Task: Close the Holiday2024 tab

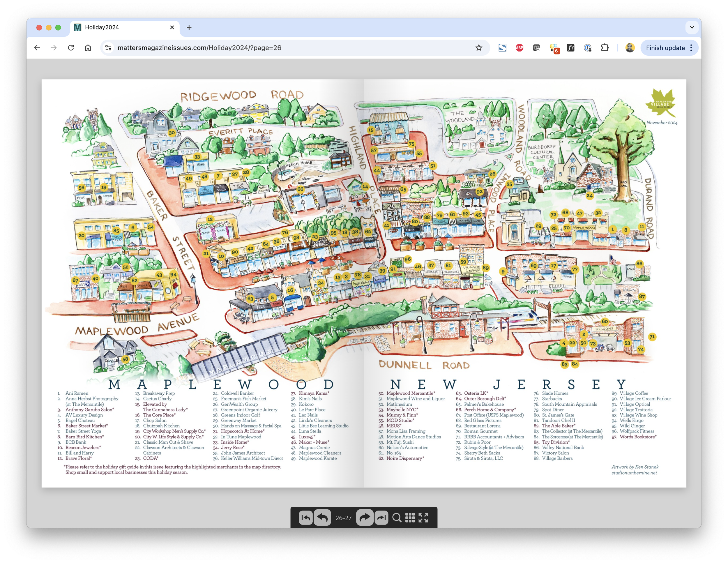Action: (x=172, y=27)
